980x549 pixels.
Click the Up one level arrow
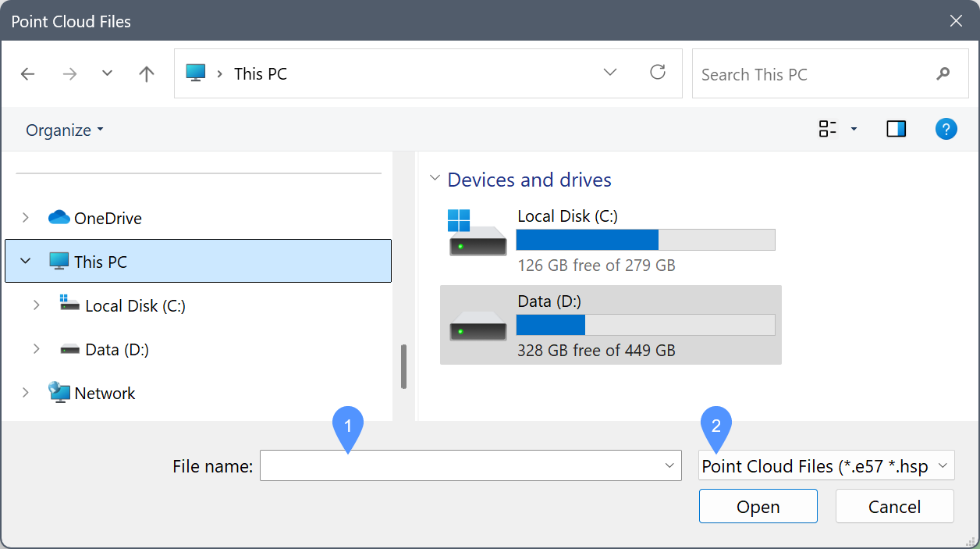[x=146, y=74]
